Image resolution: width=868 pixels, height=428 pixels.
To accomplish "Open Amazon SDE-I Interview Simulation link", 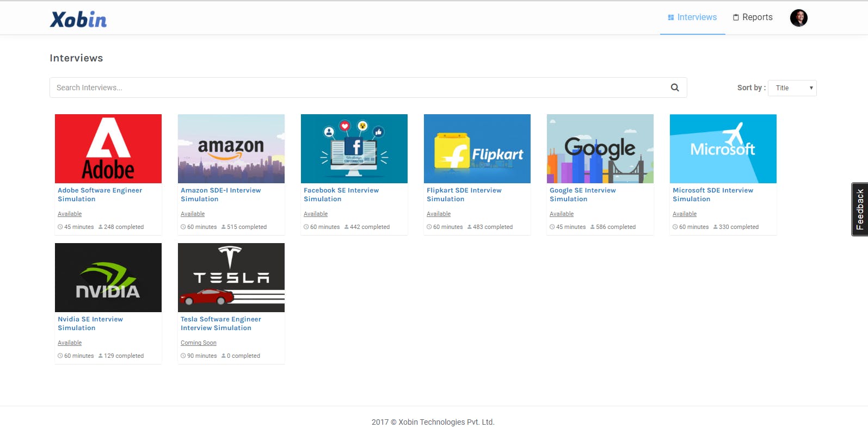I will (221, 195).
